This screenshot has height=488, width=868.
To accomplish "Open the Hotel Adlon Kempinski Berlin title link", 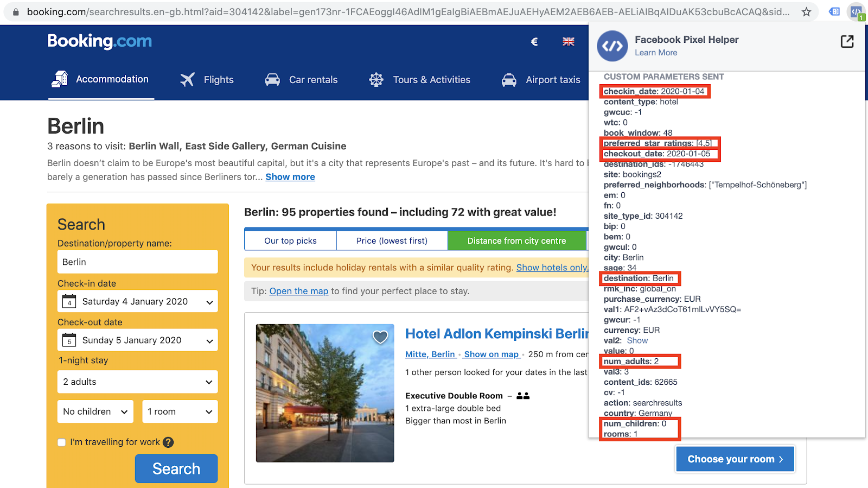I will 497,334.
